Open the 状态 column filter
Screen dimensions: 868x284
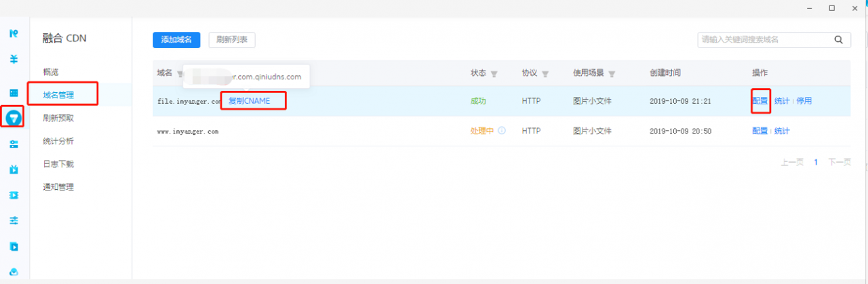(x=494, y=74)
